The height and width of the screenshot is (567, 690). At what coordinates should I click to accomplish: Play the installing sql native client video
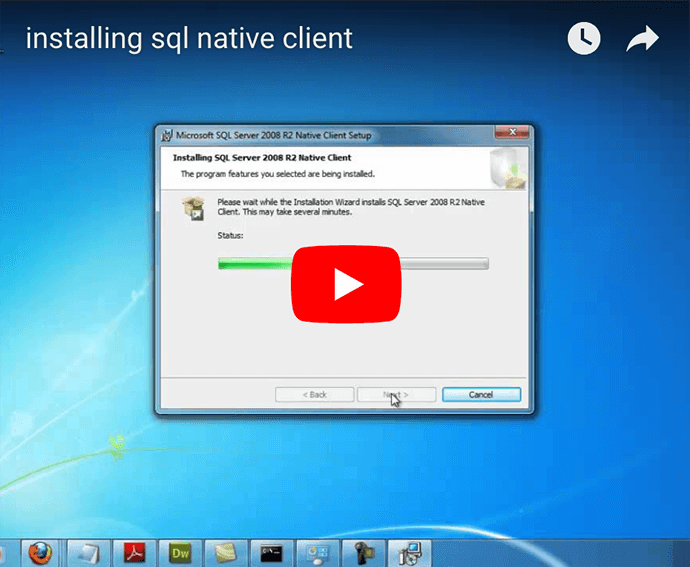(346, 284)
